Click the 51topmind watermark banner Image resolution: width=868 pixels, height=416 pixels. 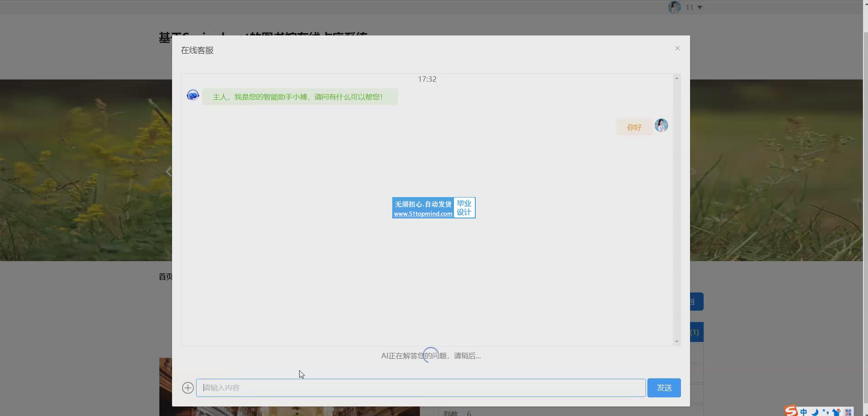(x=434, y=208)
